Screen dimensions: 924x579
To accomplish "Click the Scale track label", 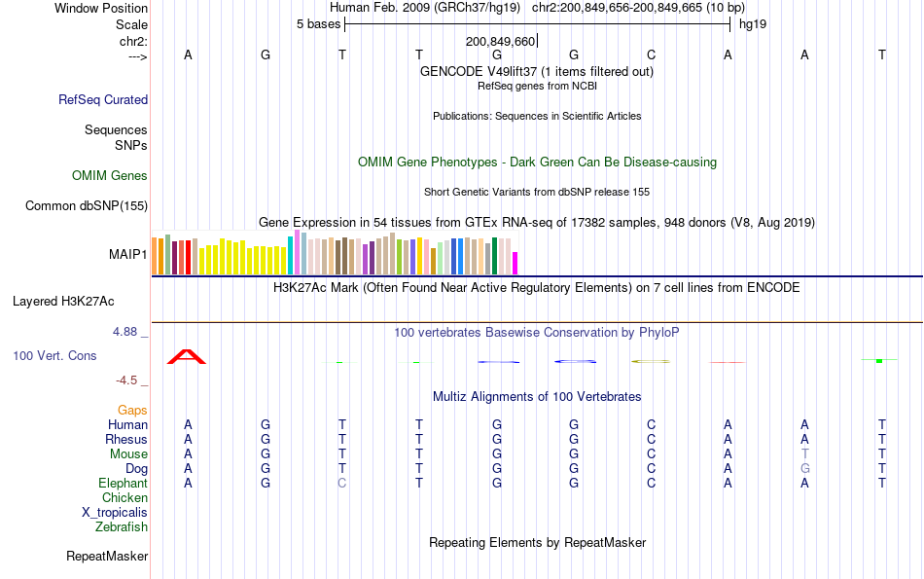I will (x=132, y=24).
